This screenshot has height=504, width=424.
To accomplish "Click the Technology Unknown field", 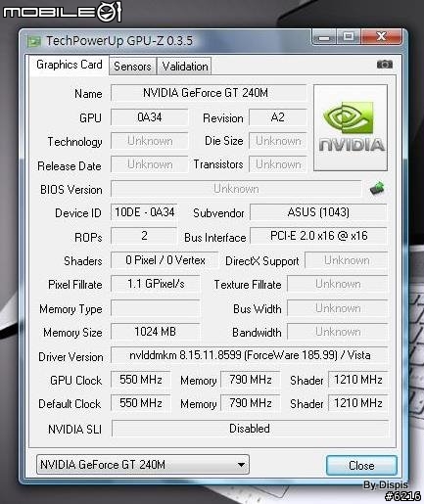I will tap(150, 141).
